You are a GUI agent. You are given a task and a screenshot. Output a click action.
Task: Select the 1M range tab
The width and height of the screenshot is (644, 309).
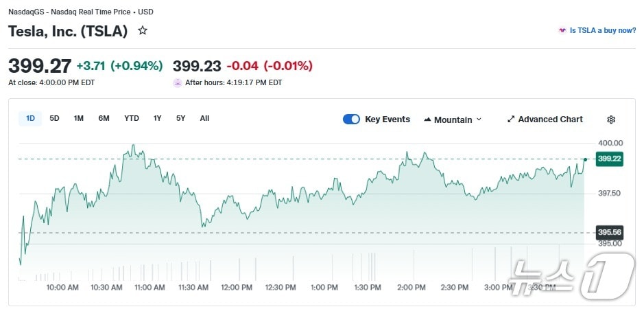coord(79,118)
